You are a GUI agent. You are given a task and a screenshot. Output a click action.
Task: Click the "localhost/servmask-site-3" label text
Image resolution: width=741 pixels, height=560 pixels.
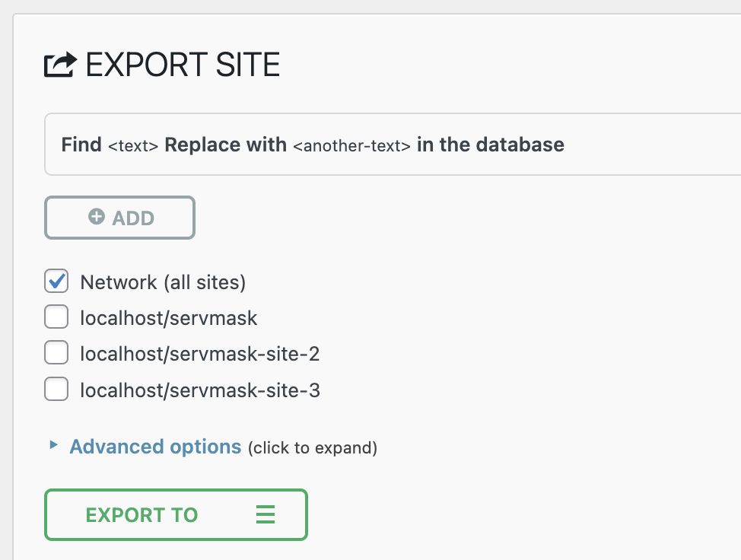200,390
